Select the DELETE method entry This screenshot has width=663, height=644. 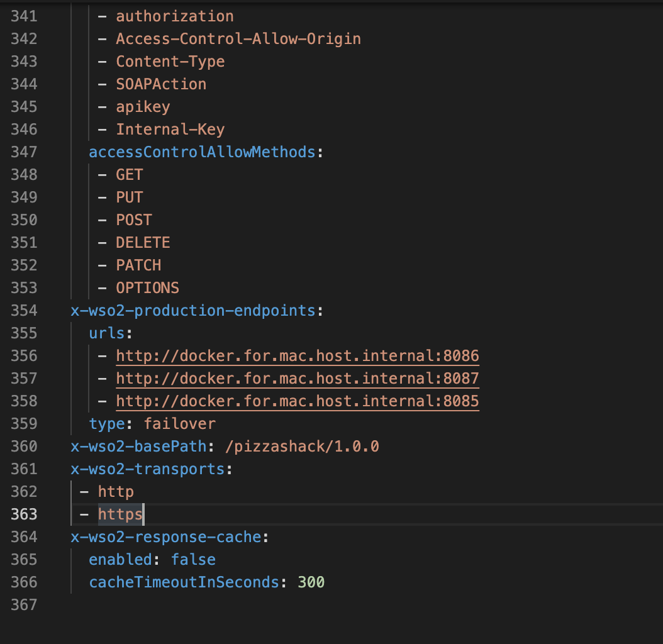[143, 242]
